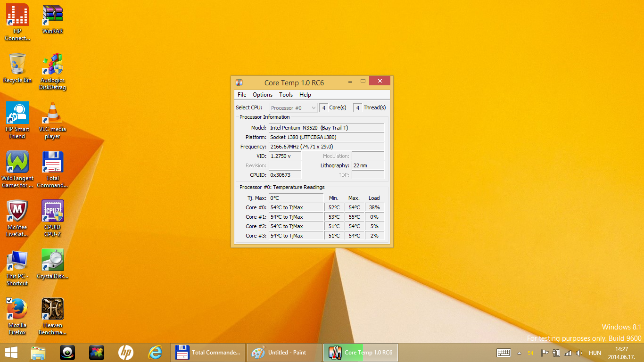The height and width of the screenshot is (362, 644).
Task: Open the VLC media player shortcut
Action: 52,114
